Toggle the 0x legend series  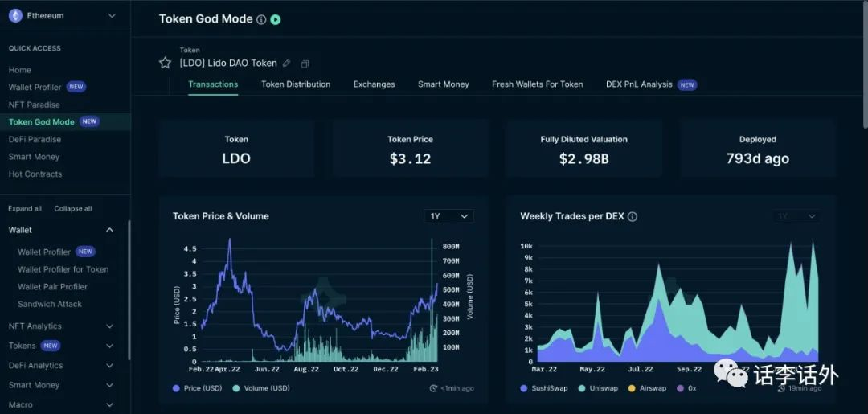point(687,388)
